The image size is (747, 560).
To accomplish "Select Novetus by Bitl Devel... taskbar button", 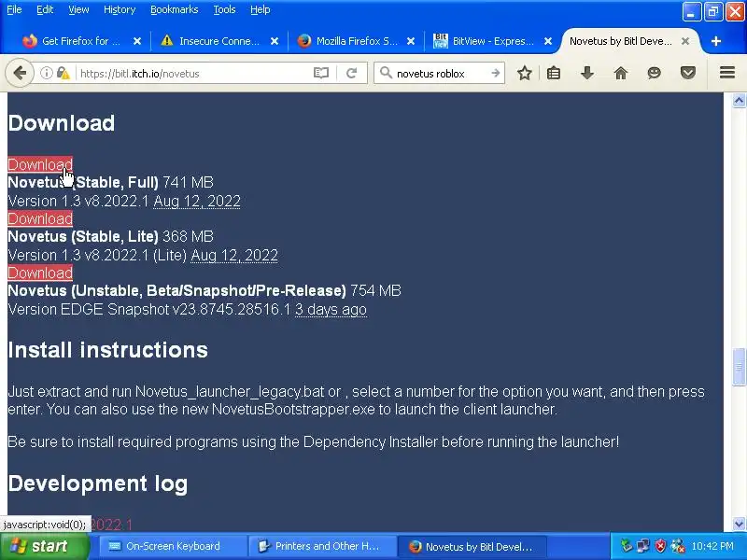I will (472, 546).
